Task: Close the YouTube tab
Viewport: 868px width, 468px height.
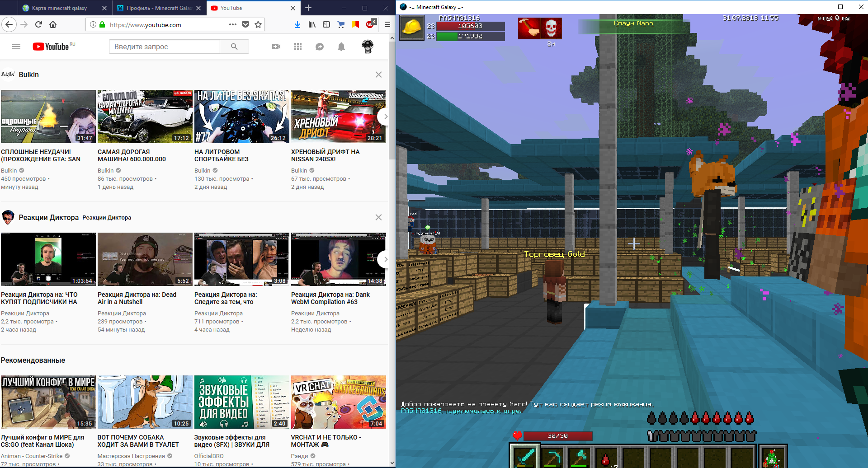Action: pos(293,8)
